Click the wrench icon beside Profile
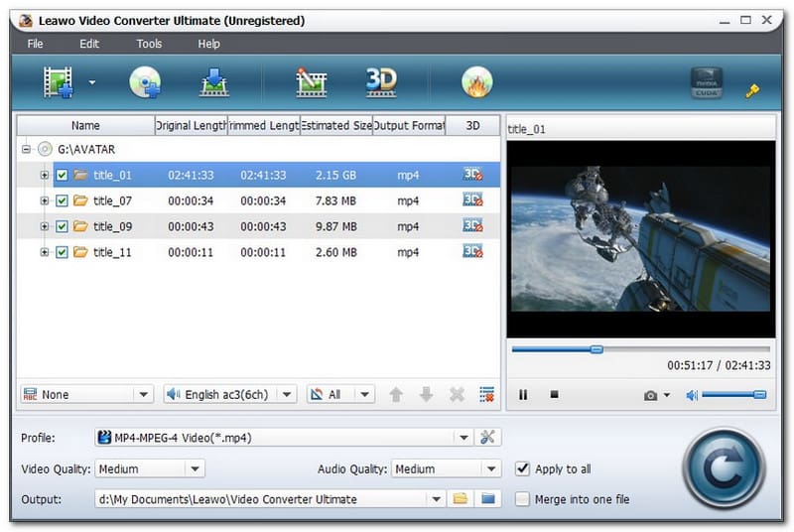 (x=488, y=437)
